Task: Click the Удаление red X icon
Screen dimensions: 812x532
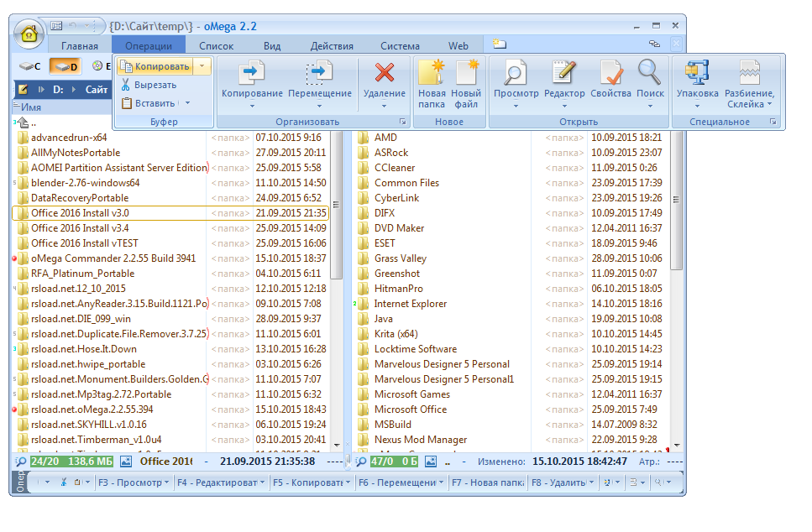Action: point(385,72)
